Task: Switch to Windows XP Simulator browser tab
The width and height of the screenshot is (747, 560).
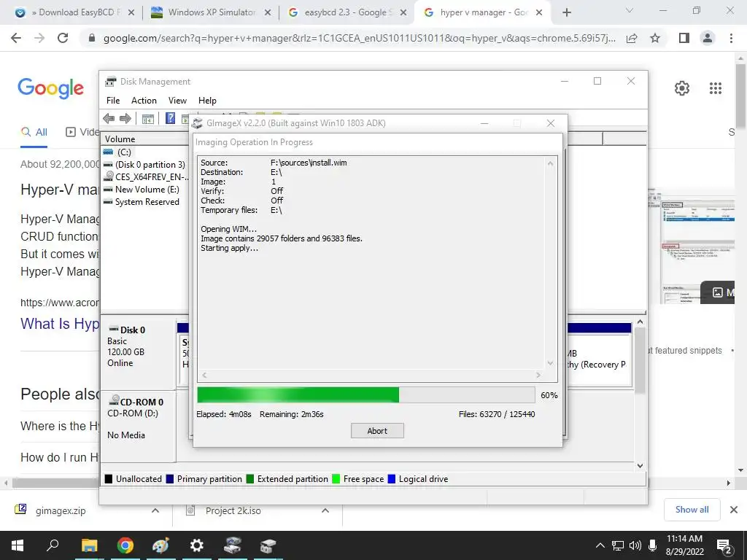Action: pos(209,12)
